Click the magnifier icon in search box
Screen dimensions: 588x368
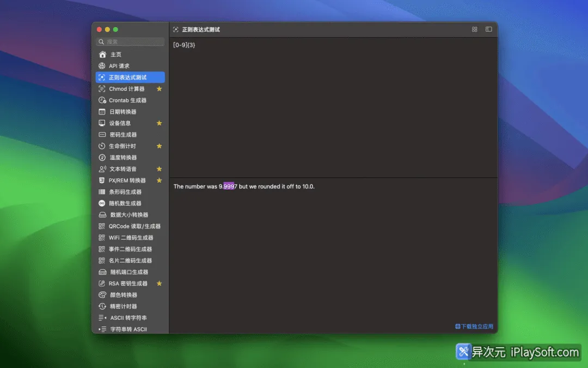pos(101,41)
